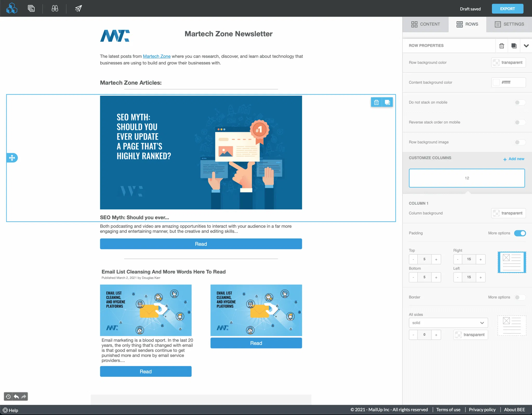This screenshot has height=415, width=532.
Task: Open the border style solid dropdown
Action: click(448, 323)
